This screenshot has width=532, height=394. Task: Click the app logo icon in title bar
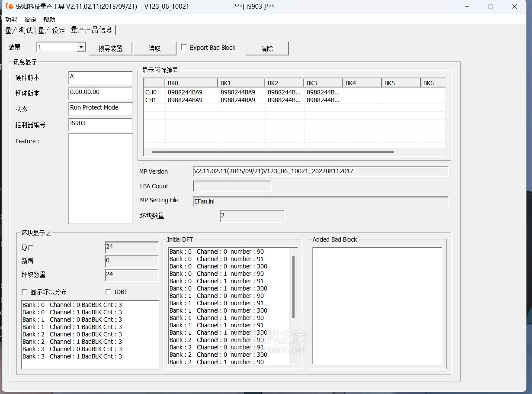tap(9, 6)
